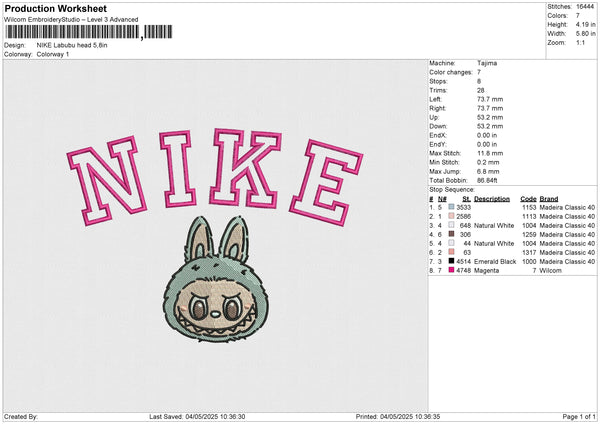Pick the brown swatch beside stitch count 306
This screenshot has height=424, width=600.
pyautogui.click(x=451, y=234)
